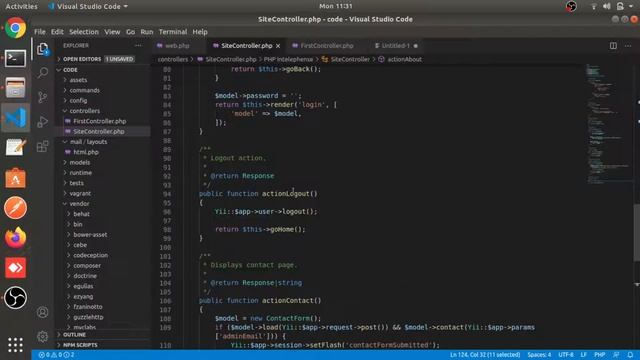640x360 pixels.
Task: Open AnyDesk from the dock
Action: (x=16, y=268)
